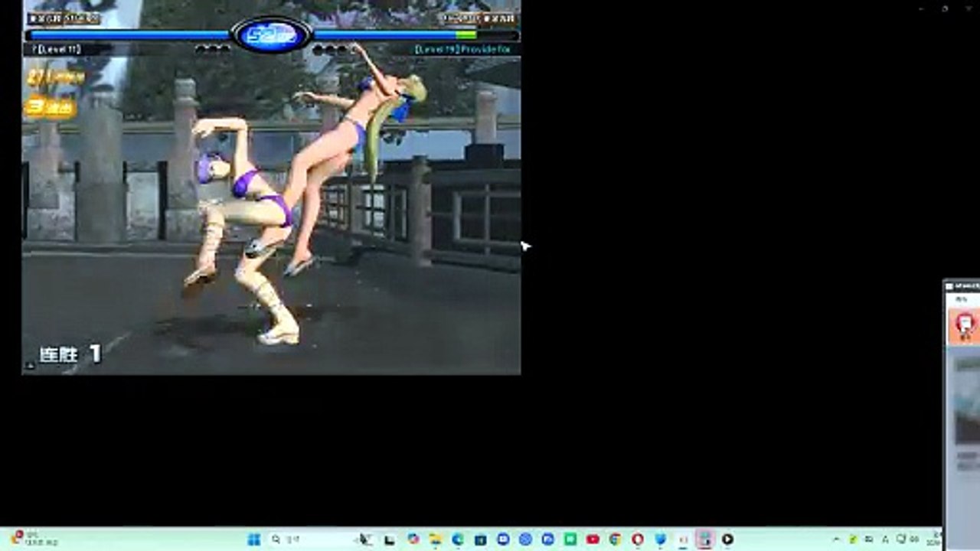The width and height of the screenshot is (980, 551).
Task: Open the green square taskbar icon
Action: pyautogui.click(x=570, y=540)
